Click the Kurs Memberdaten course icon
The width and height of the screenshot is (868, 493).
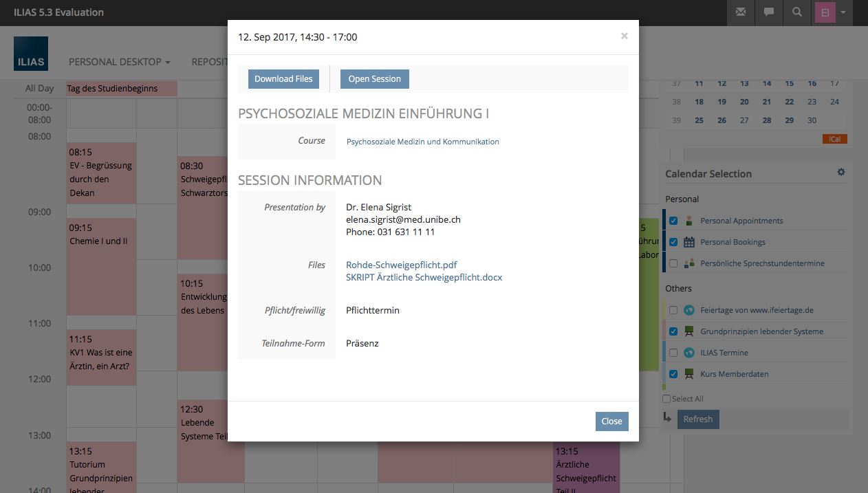coord(688,374)
